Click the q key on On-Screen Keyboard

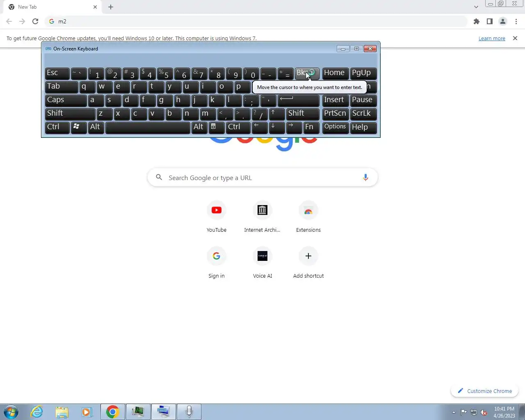[87, 87]
